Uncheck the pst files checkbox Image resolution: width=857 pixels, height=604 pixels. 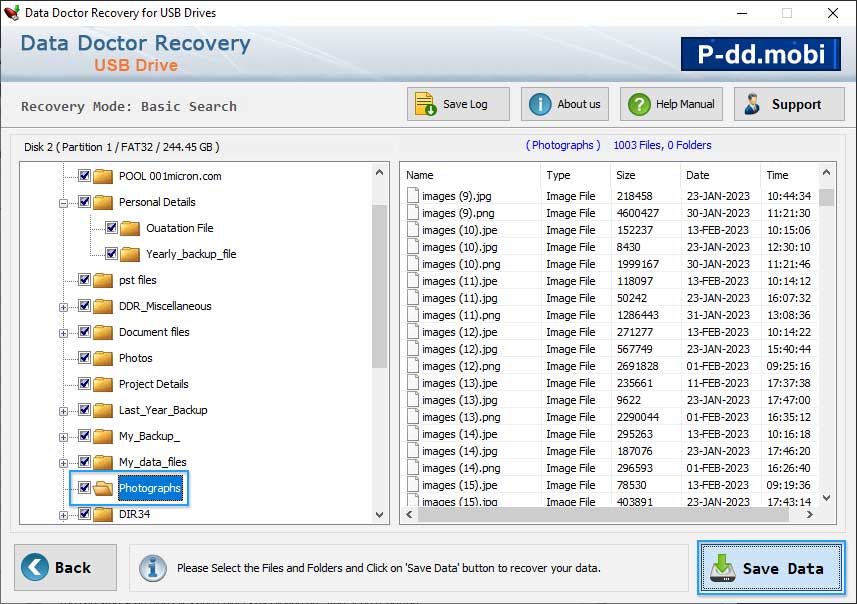tap(84, 279)
